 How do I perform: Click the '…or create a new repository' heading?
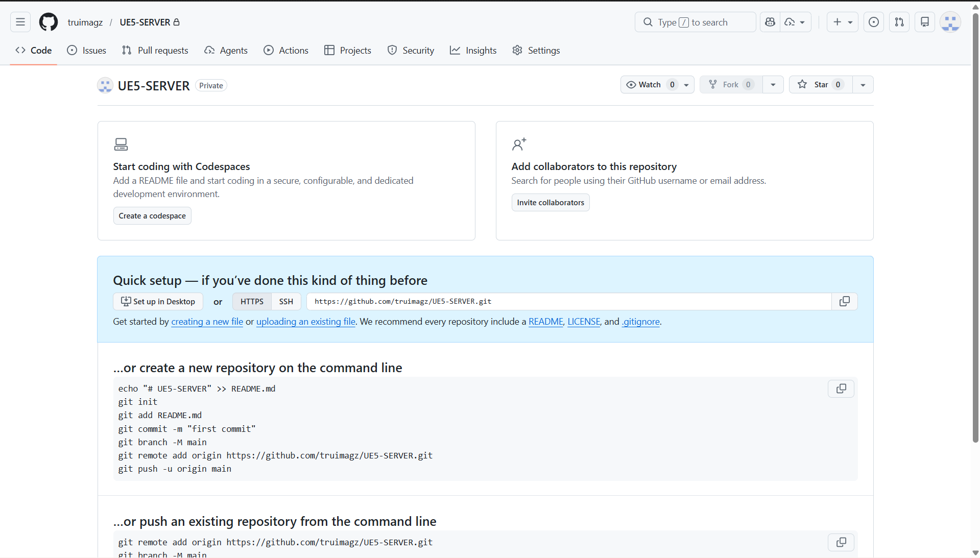[x=257, y=368]
